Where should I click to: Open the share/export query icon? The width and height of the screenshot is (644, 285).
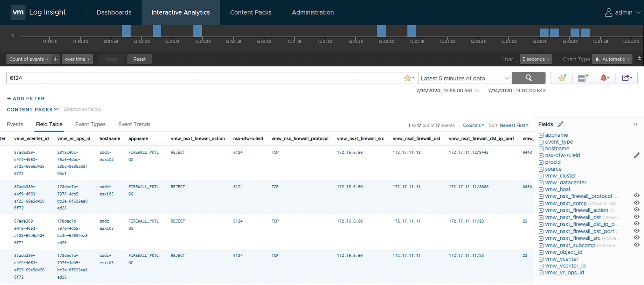point(627,78)
